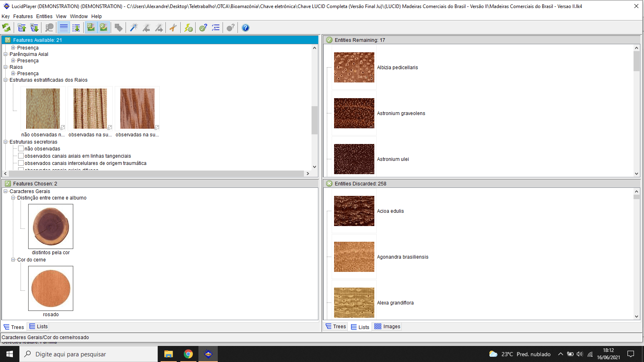The image size is (644, 362).
Task: Click the blue Help question mark icon
Action: click(245, 28)
